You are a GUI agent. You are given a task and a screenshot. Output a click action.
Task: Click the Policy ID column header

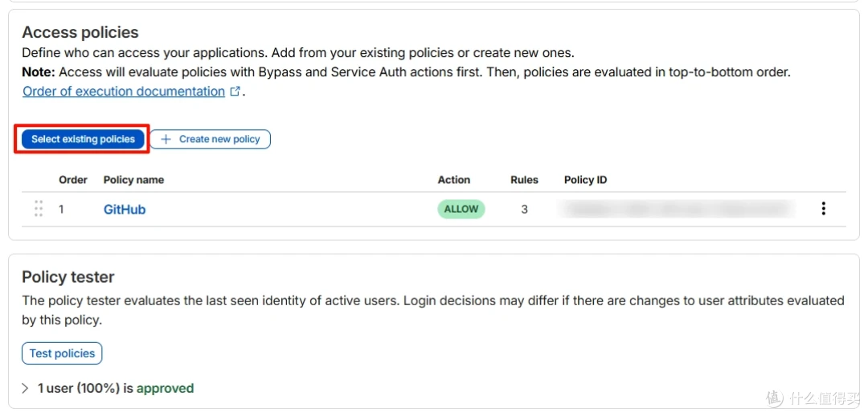click(x=586, y=180)
